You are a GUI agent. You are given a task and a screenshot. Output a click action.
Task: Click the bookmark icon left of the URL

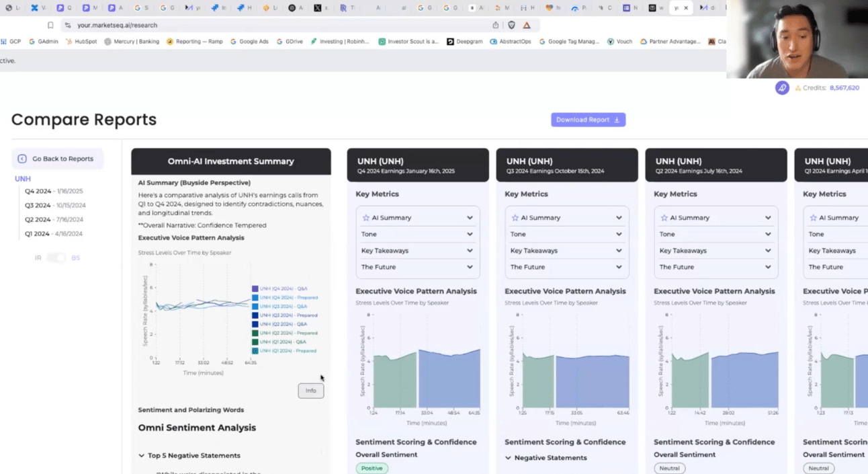click(x=50, y=25)
